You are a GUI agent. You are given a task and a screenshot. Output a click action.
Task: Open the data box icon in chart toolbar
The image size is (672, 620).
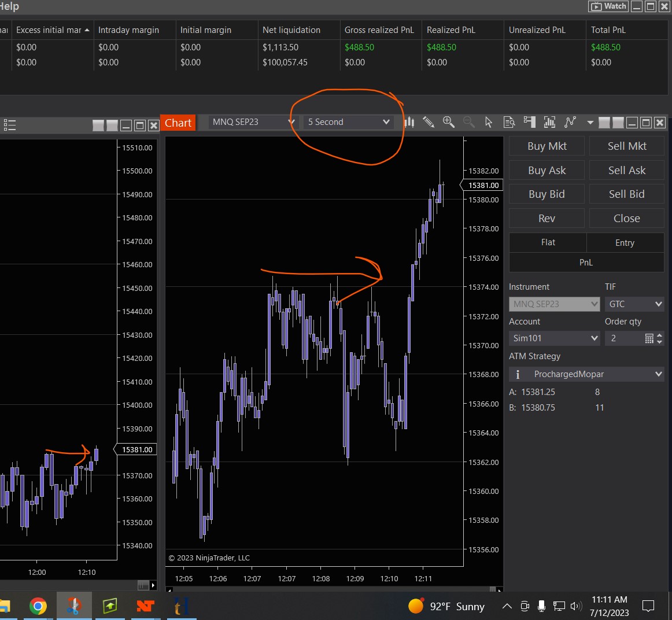point(509,122)
